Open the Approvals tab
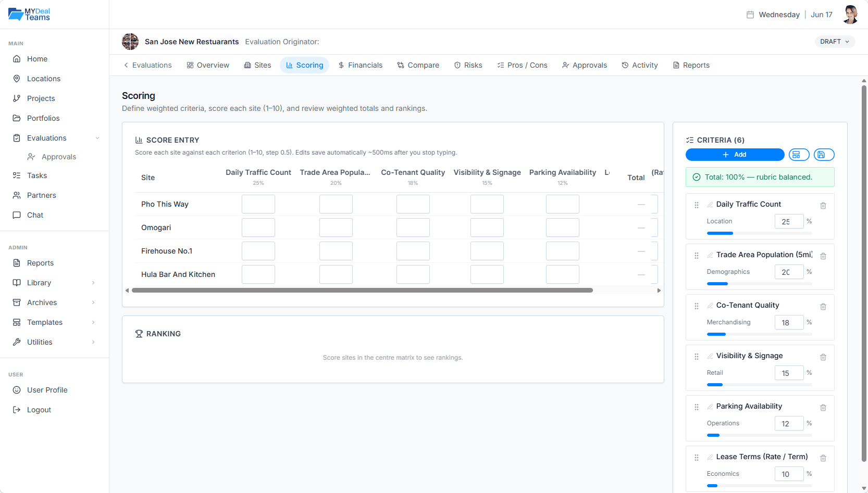868x493 pixels. point(584,65)
